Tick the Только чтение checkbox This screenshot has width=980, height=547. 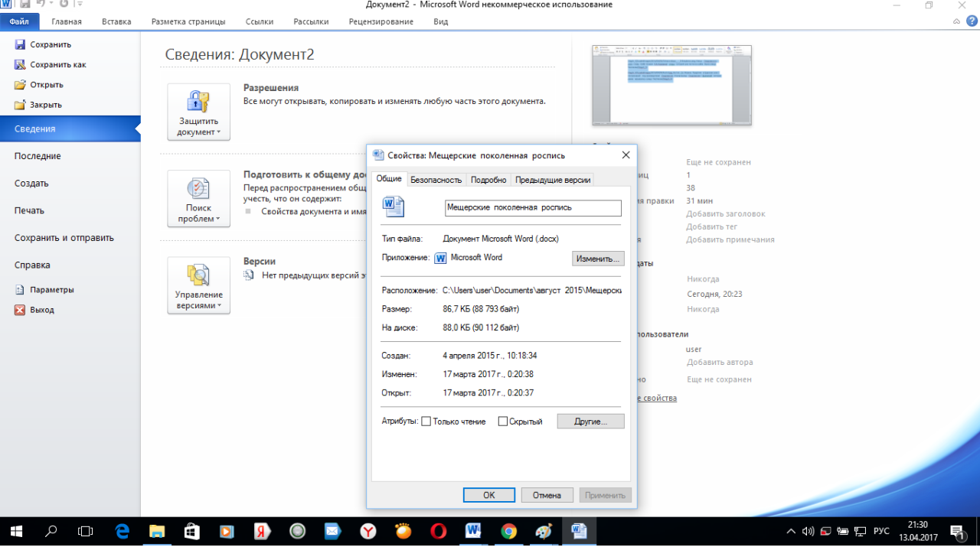pos(426,422)
